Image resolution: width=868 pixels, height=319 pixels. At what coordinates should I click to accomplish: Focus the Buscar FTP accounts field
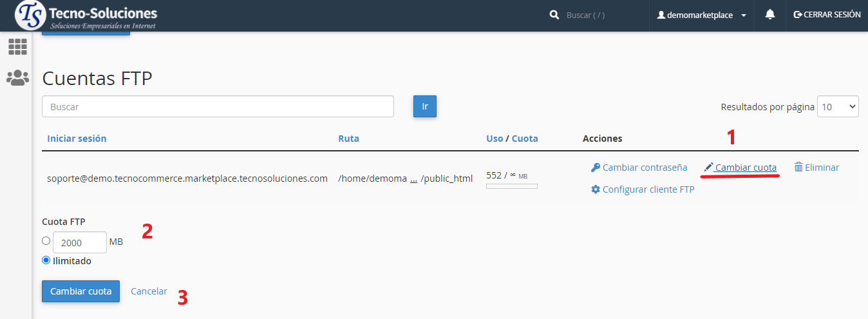coord(218,107)
